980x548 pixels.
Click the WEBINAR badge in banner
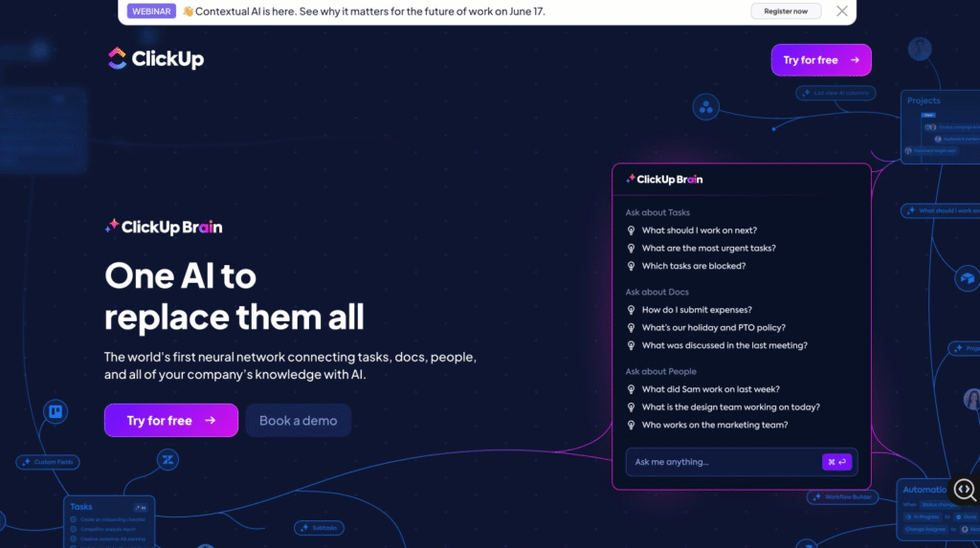pyautogui.click(x=151, y=11)
